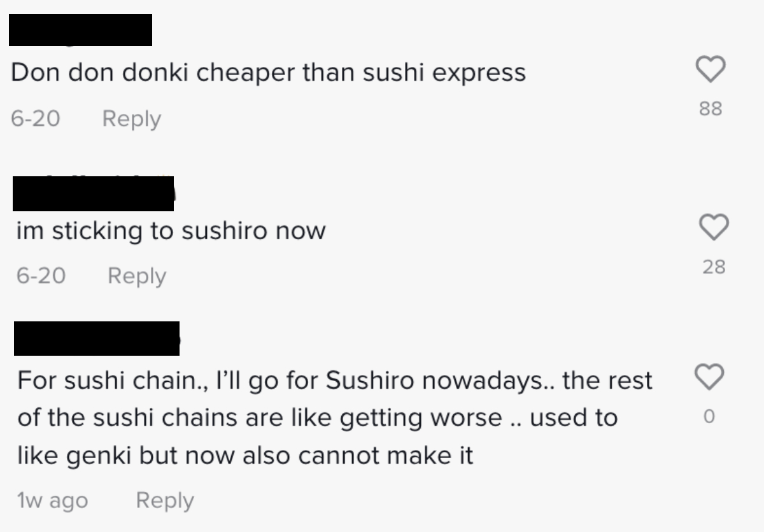Viewport: 764px width, 532px height.
Task: Click the 6-20 date under Don don donki comment
Action: pyautogui.click(x=35, y=119)
